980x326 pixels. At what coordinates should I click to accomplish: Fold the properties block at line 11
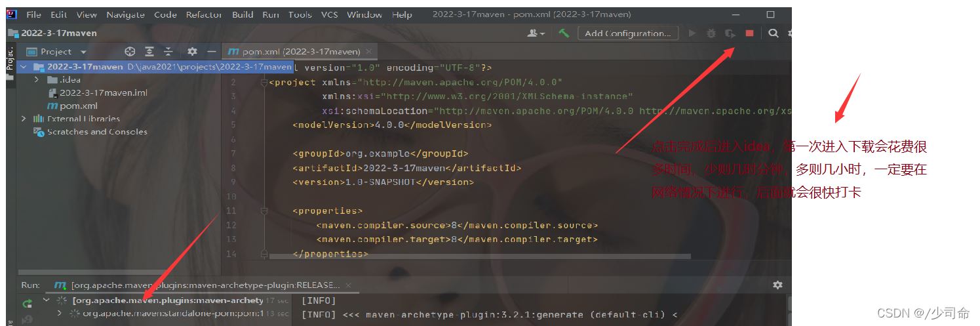[264, 211]
